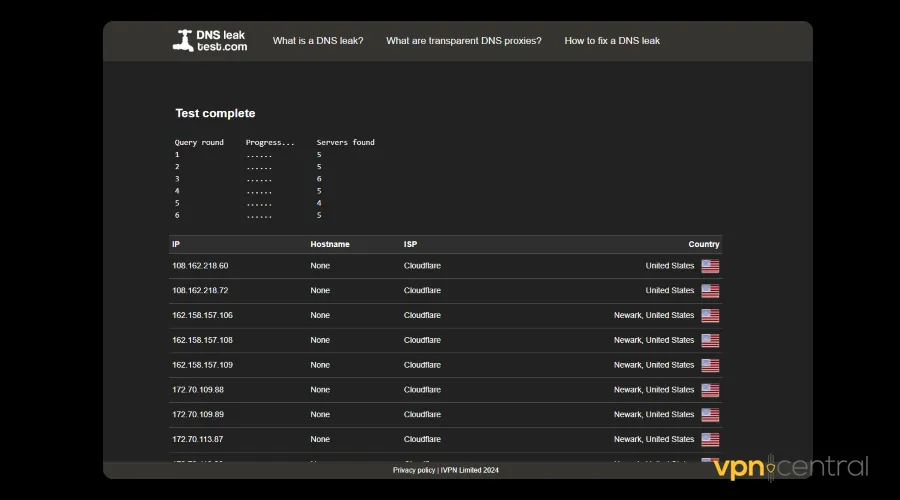Select IP address 162.158.157.109
Viewport: 900px width, 500px height.
pyautogui.click(x=202, y=365)
